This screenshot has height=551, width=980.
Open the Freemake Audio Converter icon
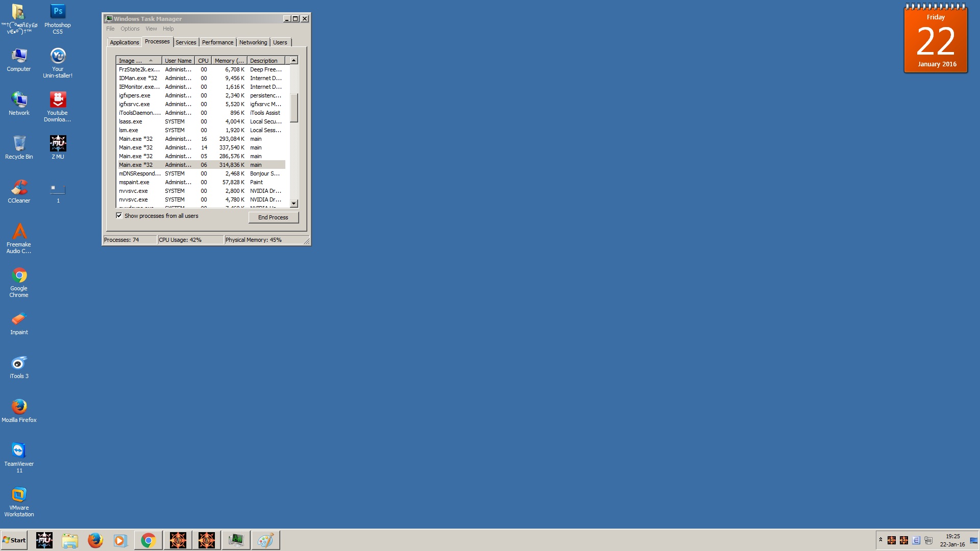click(19, 232)
